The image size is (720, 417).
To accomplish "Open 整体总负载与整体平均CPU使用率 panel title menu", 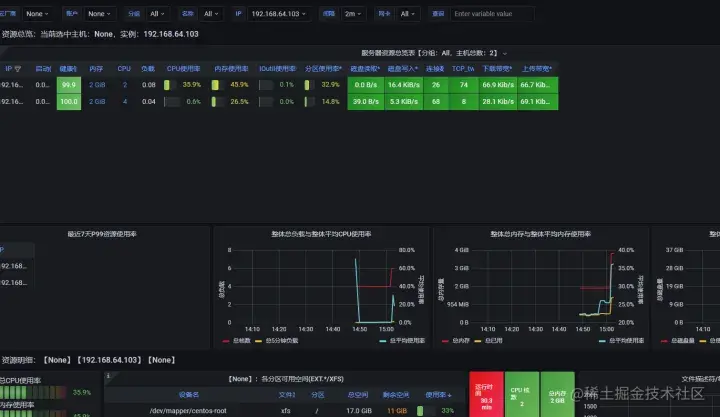I will point(321,234).
